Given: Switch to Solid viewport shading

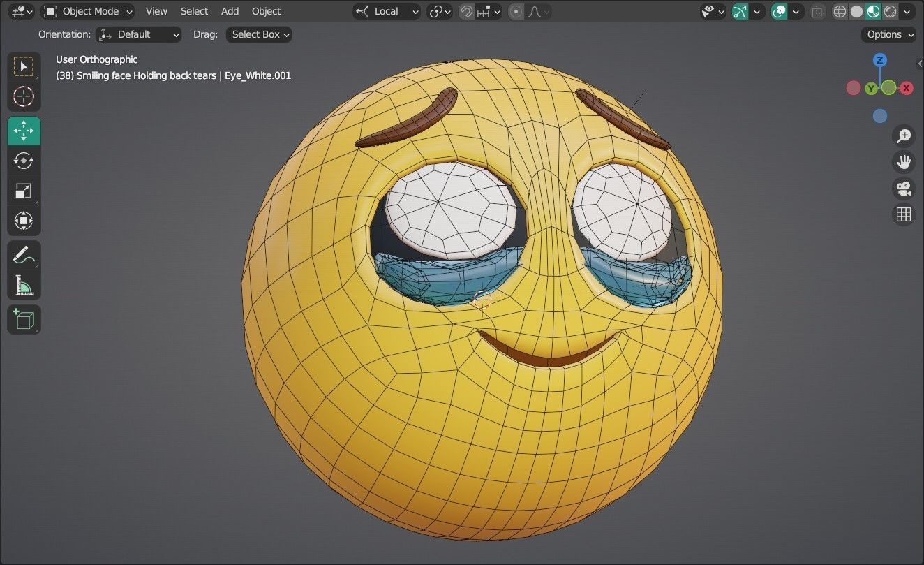Looking at the screenshot, I should coord(856,11).
